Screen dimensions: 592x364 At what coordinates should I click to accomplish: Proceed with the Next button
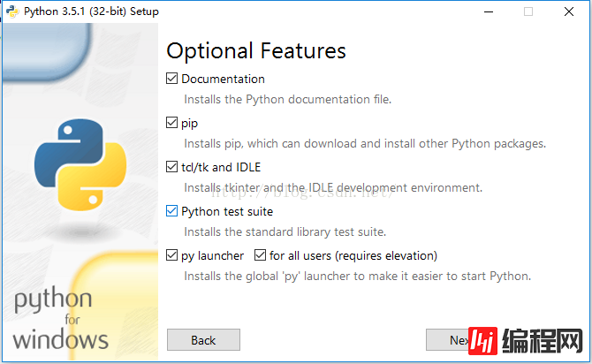449,340
